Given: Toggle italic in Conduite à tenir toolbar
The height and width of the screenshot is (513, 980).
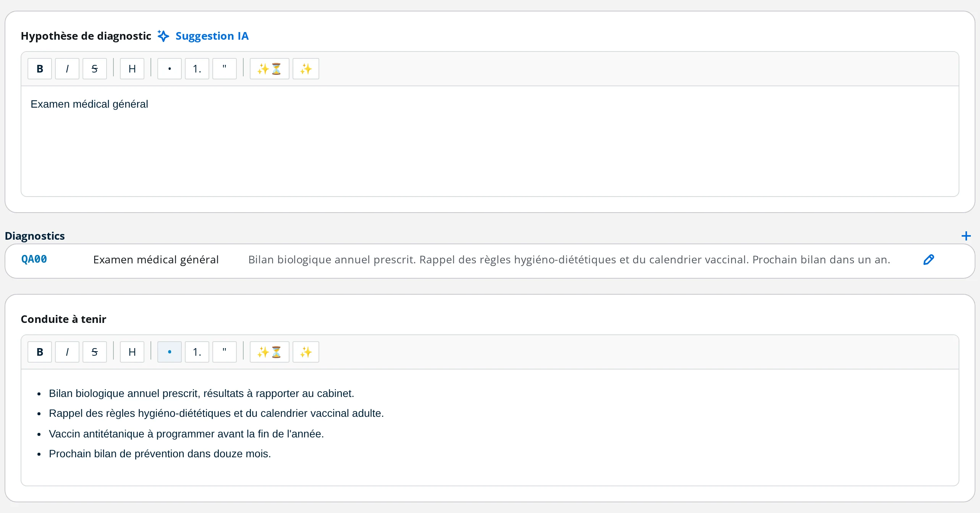Looking at the screenshot, I should tap(67, 352).
